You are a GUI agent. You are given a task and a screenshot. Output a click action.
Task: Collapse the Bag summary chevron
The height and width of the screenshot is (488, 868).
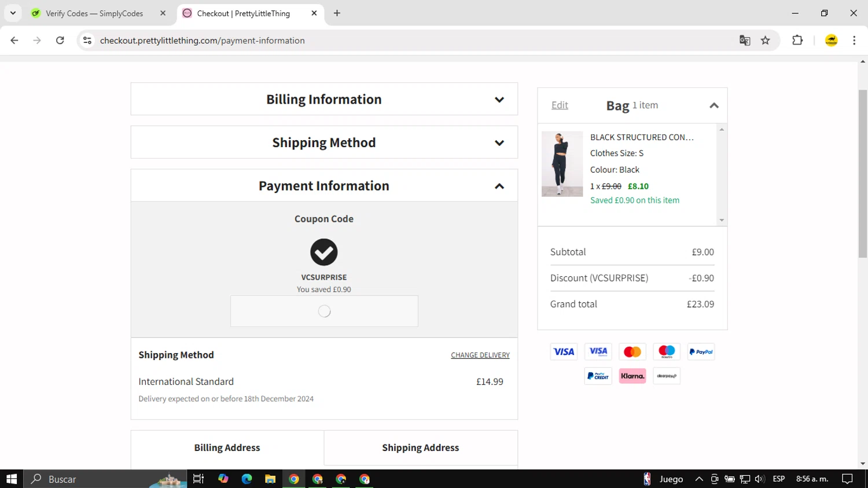click(713, 105)
